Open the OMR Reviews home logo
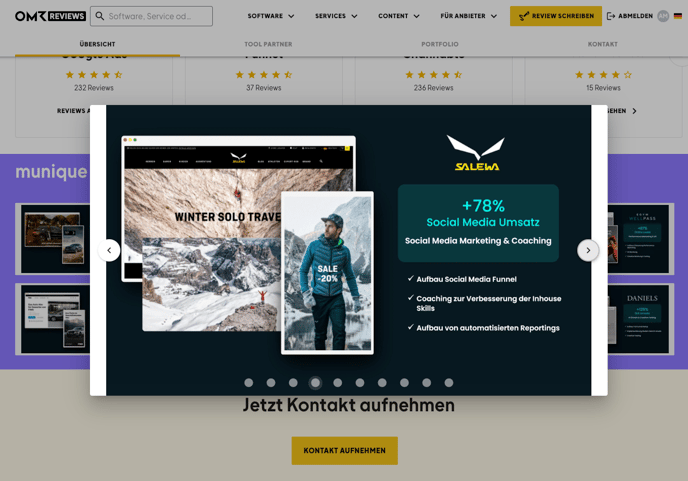Screen dimensions: 688x481 50,16
